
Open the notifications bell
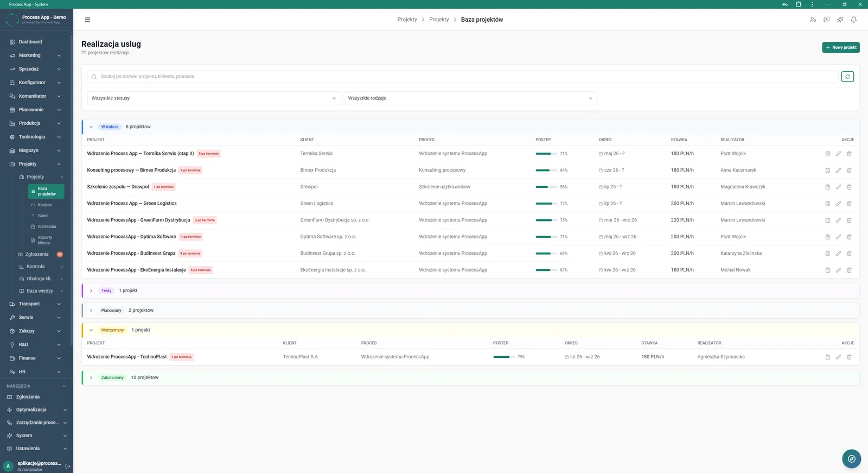[853, 20]
